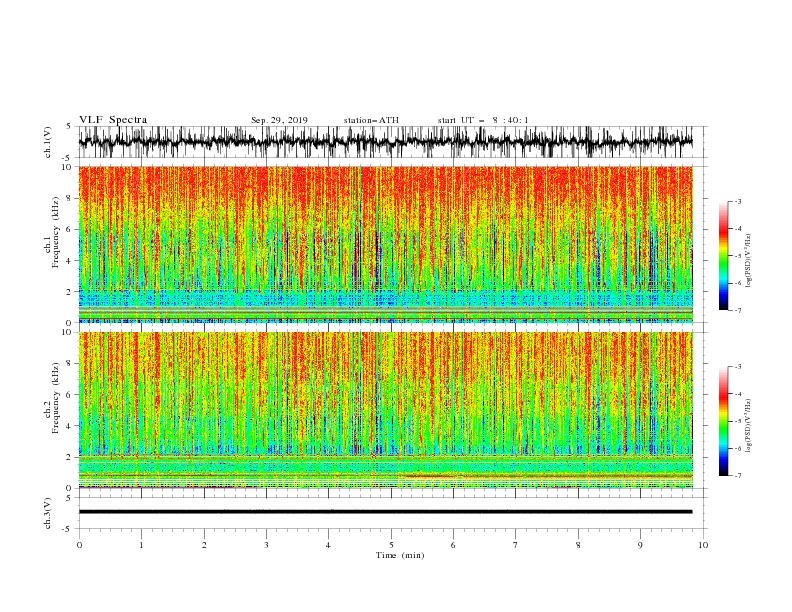
Task: Click time axis tick label 8
Action: (x=578, y=545)
